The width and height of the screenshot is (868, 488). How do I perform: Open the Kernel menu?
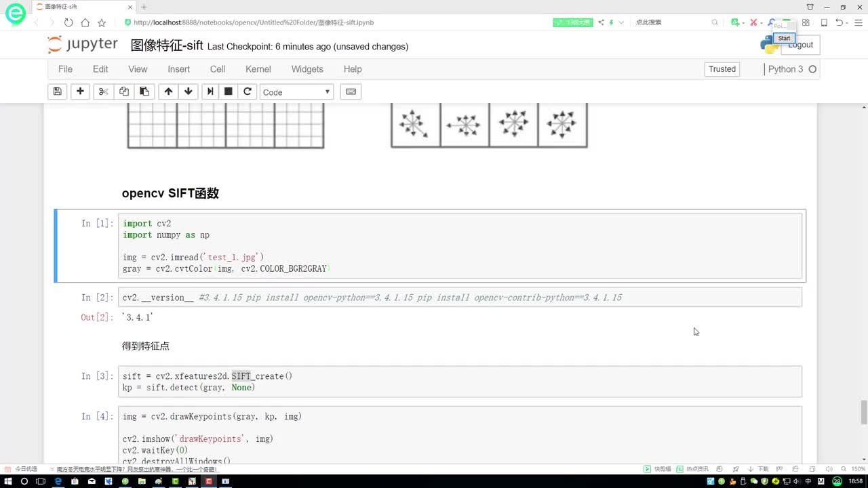pos(258,69)
